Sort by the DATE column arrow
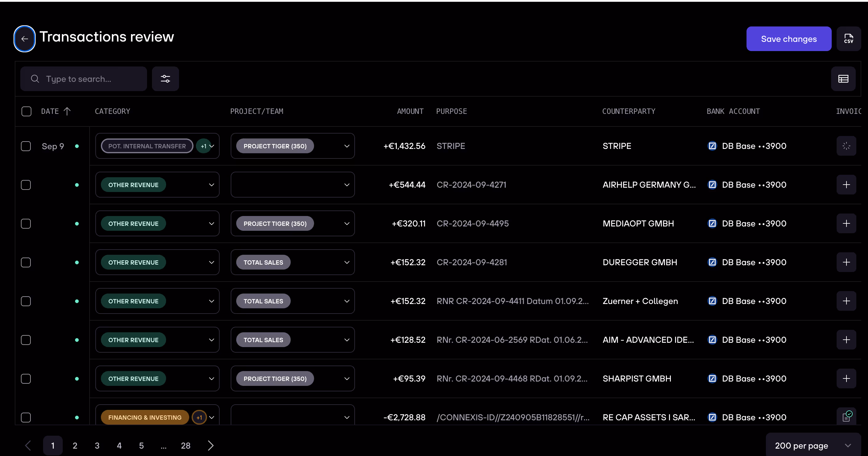The image size is (868, 456). [67, 111]
